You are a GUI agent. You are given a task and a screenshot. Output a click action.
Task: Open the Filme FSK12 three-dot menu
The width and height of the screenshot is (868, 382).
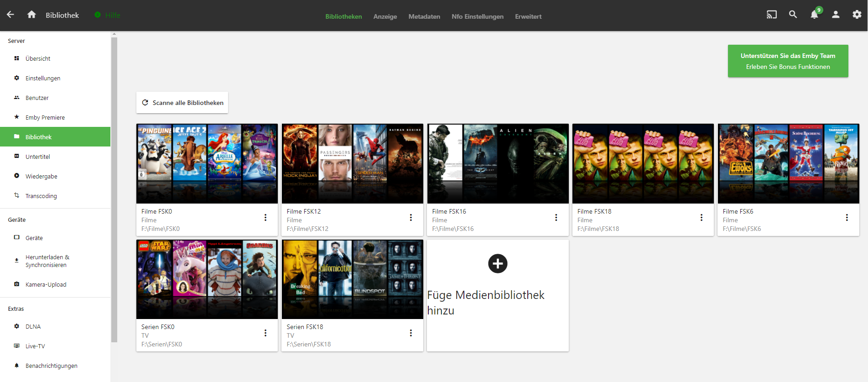(x=411, y=218)
